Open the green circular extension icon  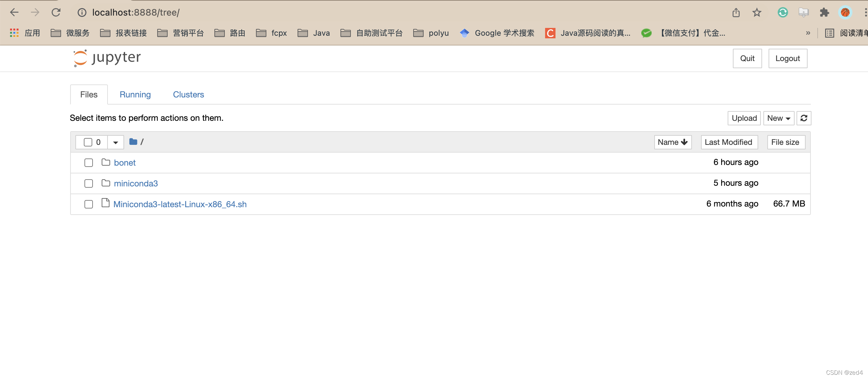(783, 12)
